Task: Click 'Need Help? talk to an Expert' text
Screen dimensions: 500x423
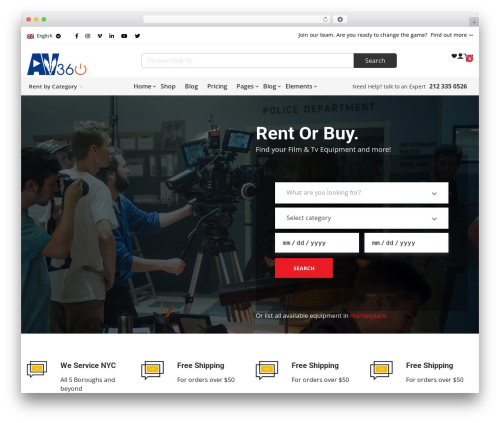Action: click(x=389, y=87)
